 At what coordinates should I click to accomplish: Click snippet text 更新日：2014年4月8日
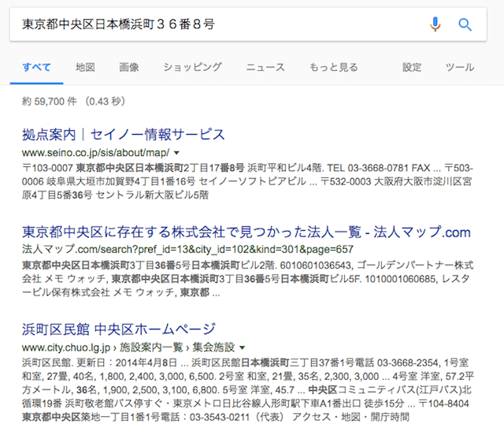point(127,363)
